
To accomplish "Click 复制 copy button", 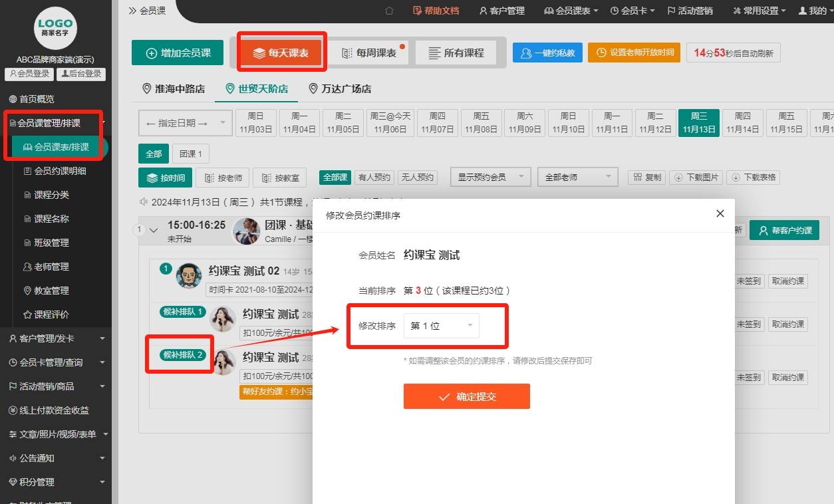I will [x=647, y=177].
